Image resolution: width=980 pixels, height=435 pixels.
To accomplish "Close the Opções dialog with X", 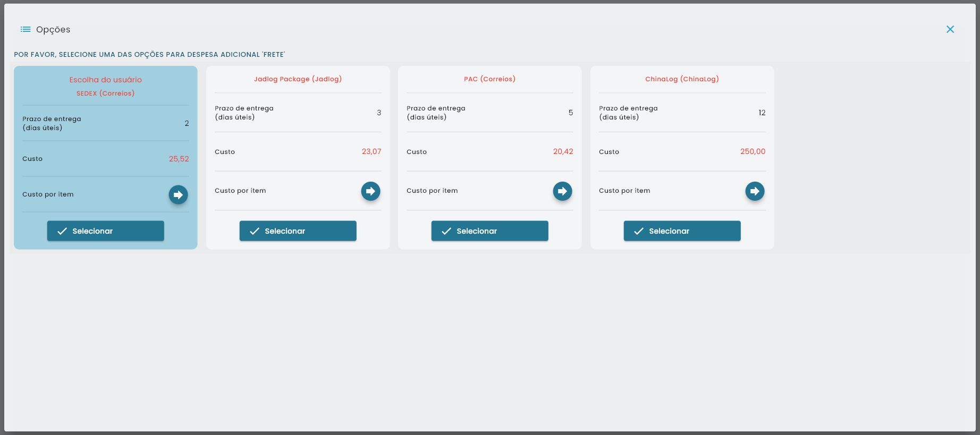I will point(950,29).
